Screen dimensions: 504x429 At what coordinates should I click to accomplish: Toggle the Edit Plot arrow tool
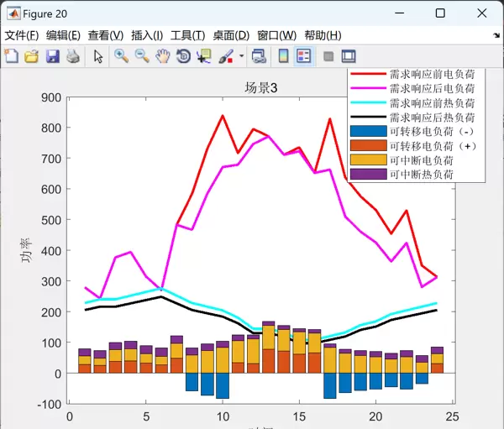click(98, 56)
